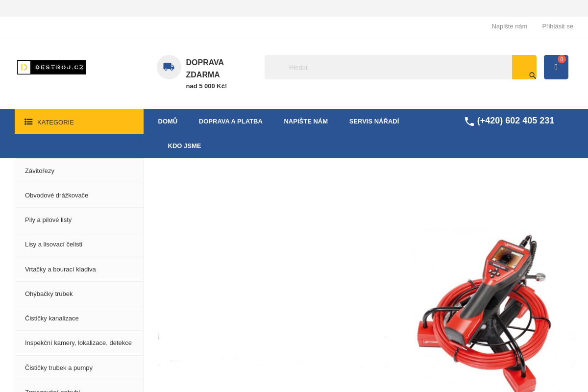Click the free delivery truck icon
Viewport: 588px width, 392px height.
point(169,67)
